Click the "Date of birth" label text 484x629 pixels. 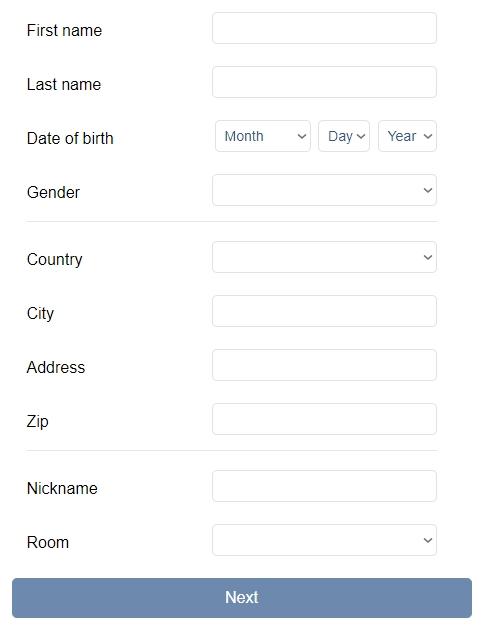(x=70, y=138)
